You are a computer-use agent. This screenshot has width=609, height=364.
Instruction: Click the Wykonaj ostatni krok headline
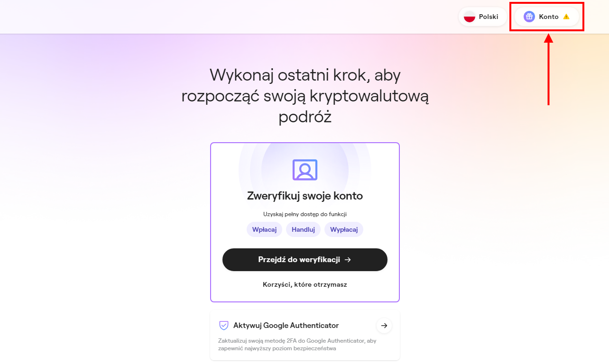[305, 96]
